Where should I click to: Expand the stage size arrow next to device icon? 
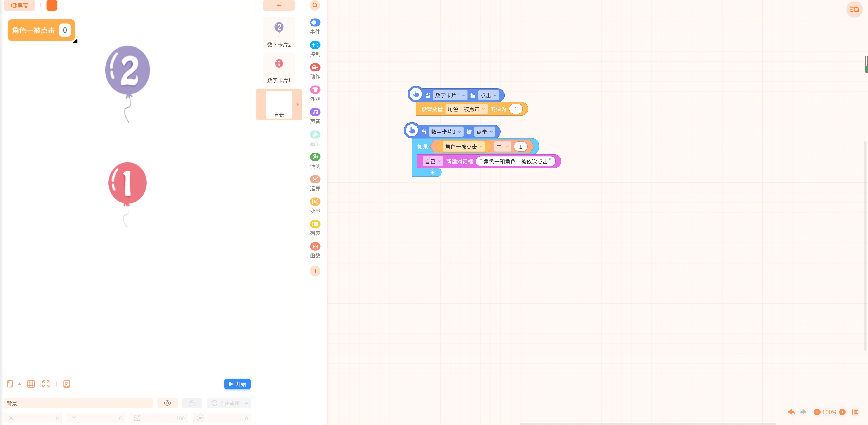click(x=19, y=384)
